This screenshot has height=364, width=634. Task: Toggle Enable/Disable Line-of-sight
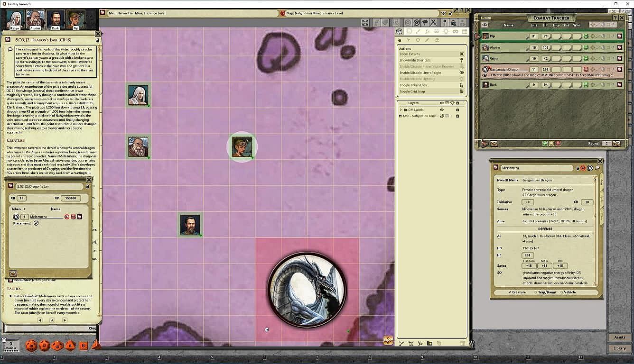[431, 73]
